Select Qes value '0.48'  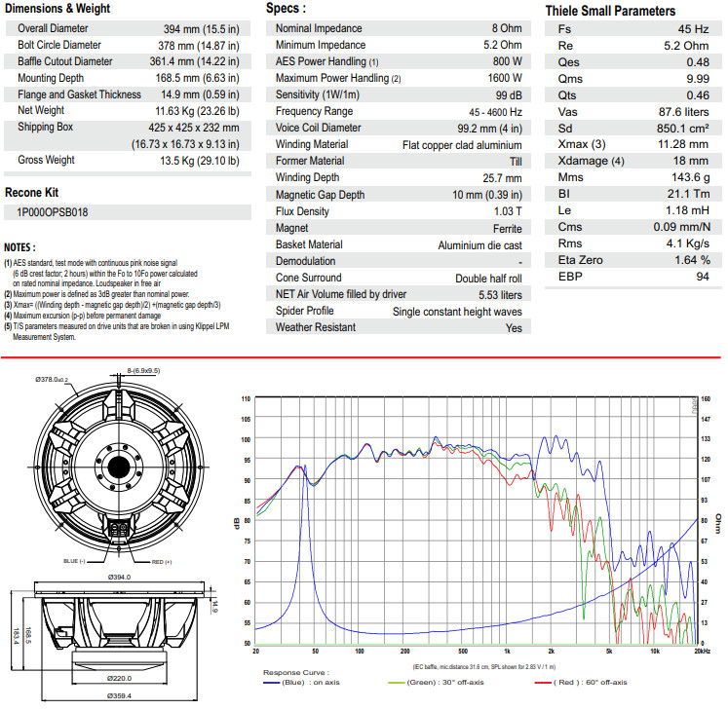tap(698, 62)
